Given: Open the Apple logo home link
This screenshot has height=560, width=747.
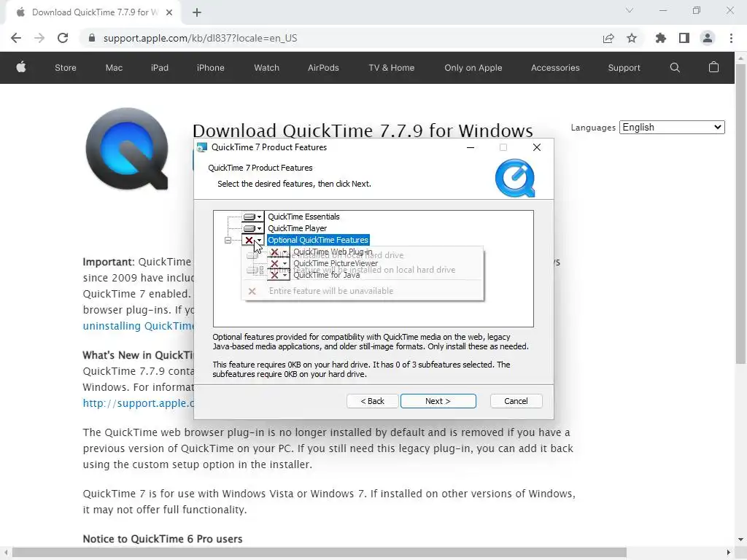Looking at the screenshot, I should point(21,68).
